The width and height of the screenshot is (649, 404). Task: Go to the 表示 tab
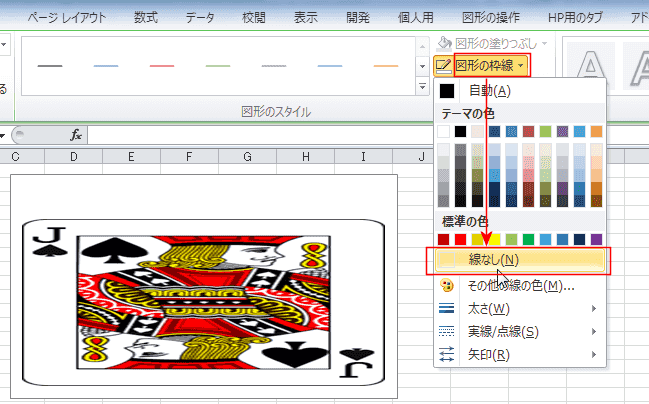tap(305, 17)
